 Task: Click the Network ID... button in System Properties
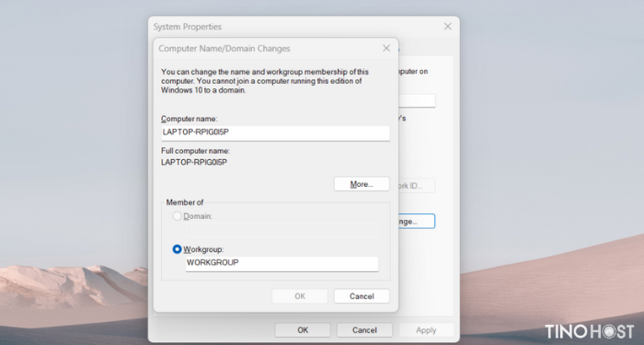click(x=417, y=186)
